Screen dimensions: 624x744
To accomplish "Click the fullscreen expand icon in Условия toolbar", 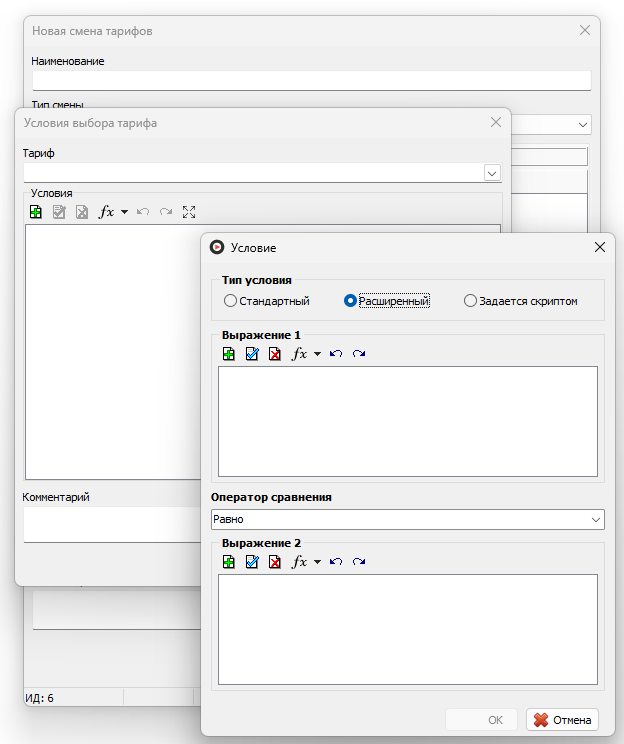I will (189, 212).
